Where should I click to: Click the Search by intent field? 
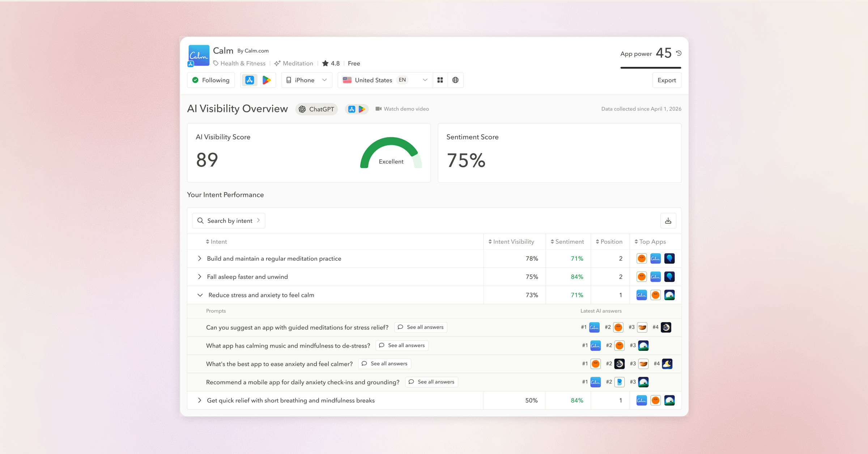[x=229, y=220]
